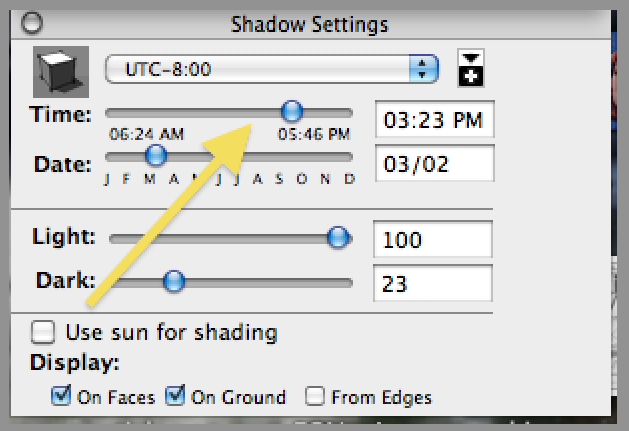
Task: Click the 06:24 AM sunrise label on Time slider
Action: pyautogui.click(x=146, y=133)
